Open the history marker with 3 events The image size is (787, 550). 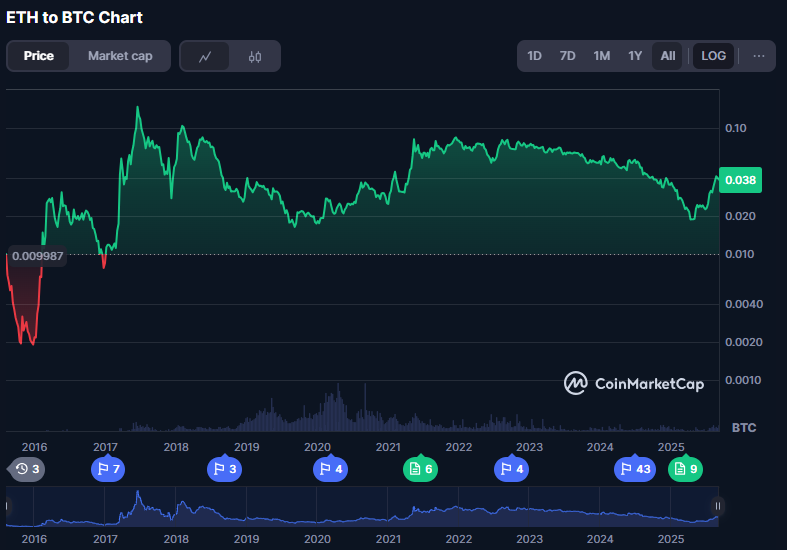(x=27, y=469)
